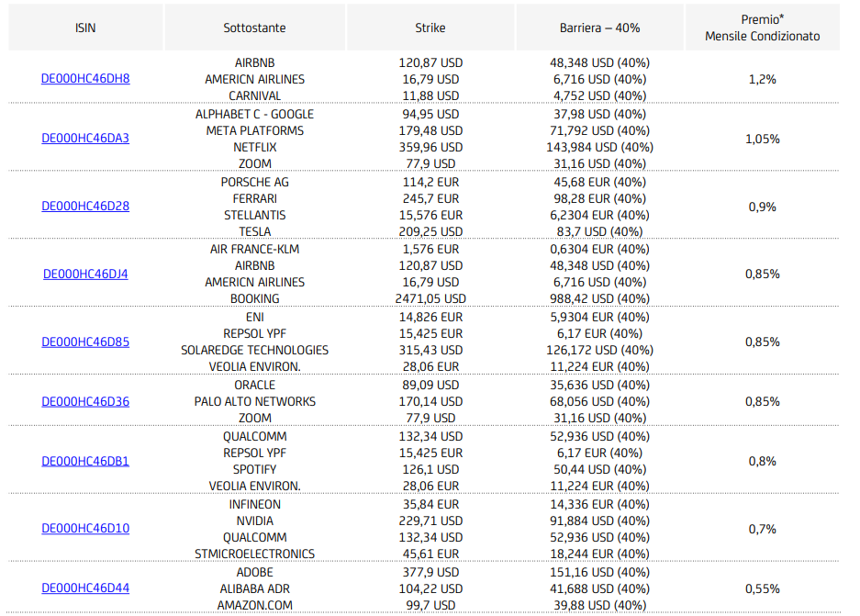Select the ALIBABA ADR cell

click(254, 588)
